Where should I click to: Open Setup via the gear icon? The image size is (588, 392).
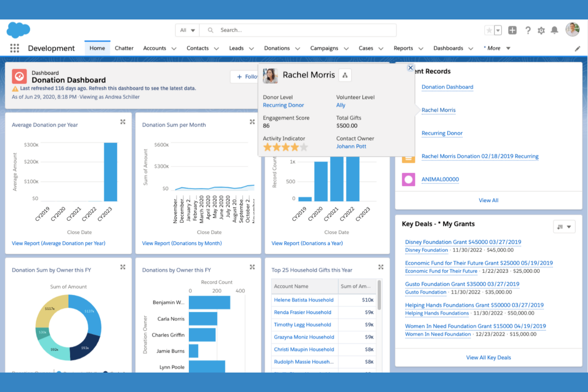click(x=541, y=30)
